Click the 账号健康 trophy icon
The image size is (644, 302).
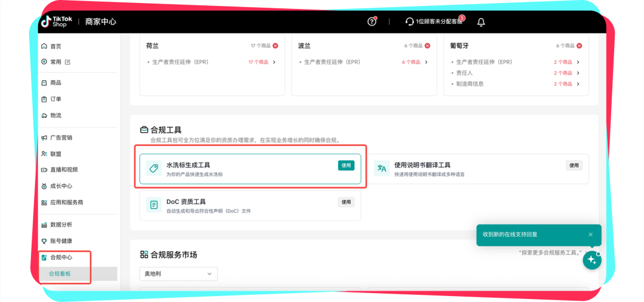[x=44, y=241]
